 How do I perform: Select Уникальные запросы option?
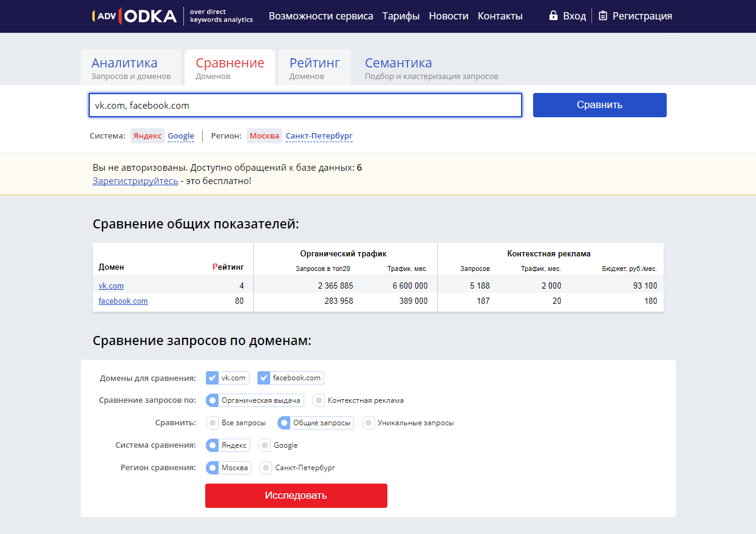click(368, 422)
